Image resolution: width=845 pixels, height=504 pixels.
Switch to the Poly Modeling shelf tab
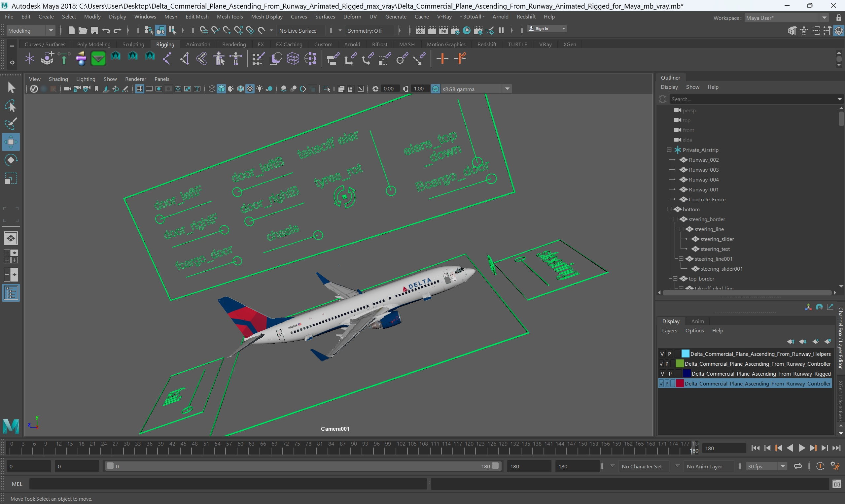point(94,44)
